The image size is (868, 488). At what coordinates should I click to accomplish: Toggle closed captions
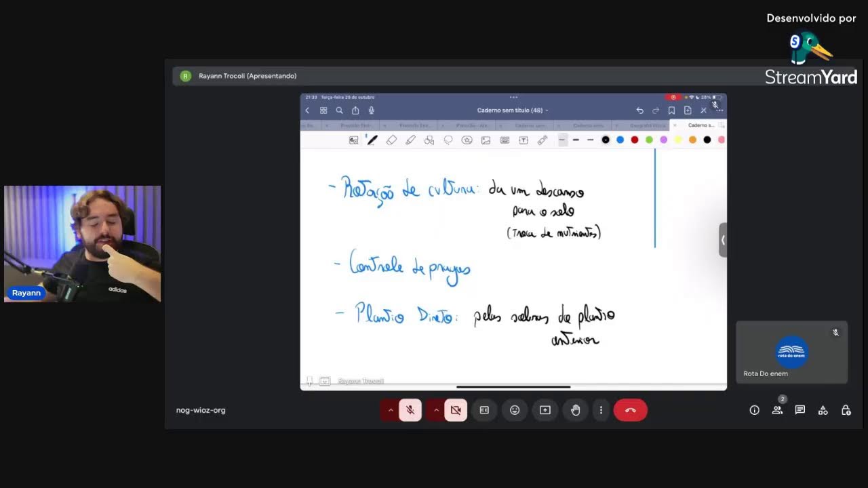click(x=484, y=410)
